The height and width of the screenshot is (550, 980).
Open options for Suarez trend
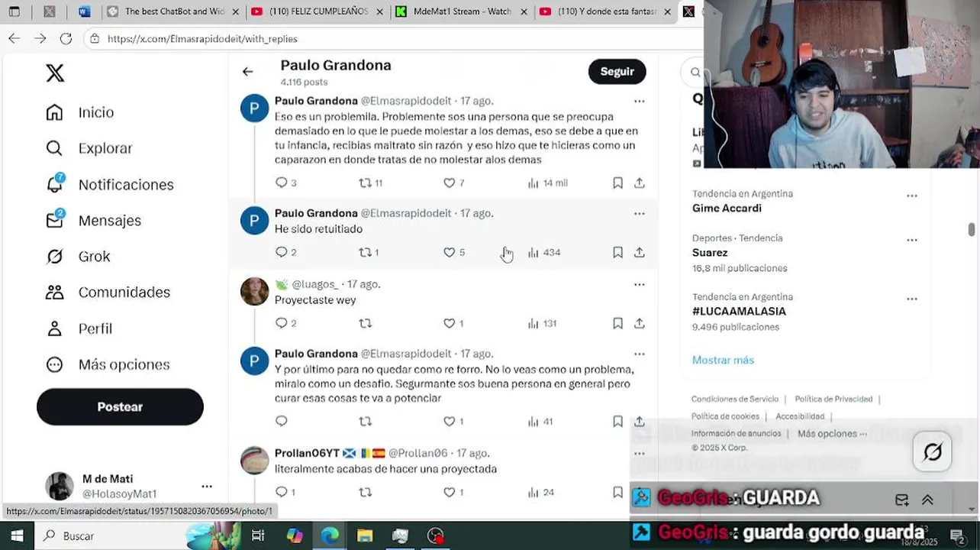pos(911,240)
